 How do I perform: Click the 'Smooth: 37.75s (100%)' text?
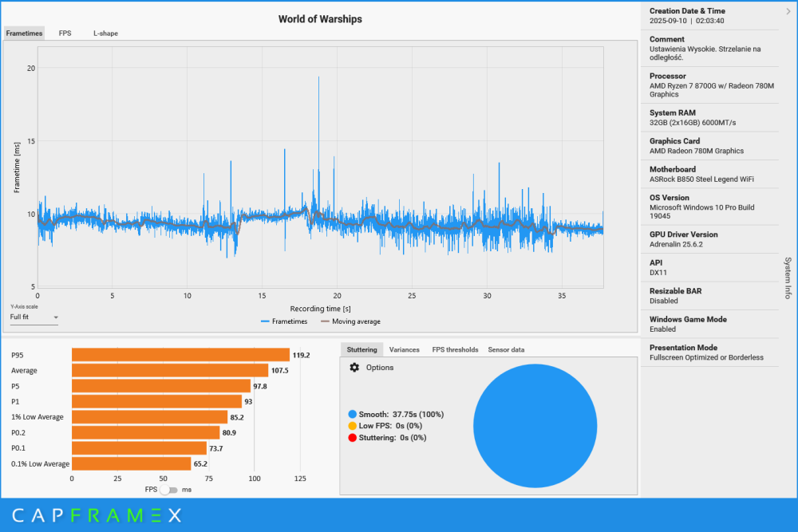(401, 415)
